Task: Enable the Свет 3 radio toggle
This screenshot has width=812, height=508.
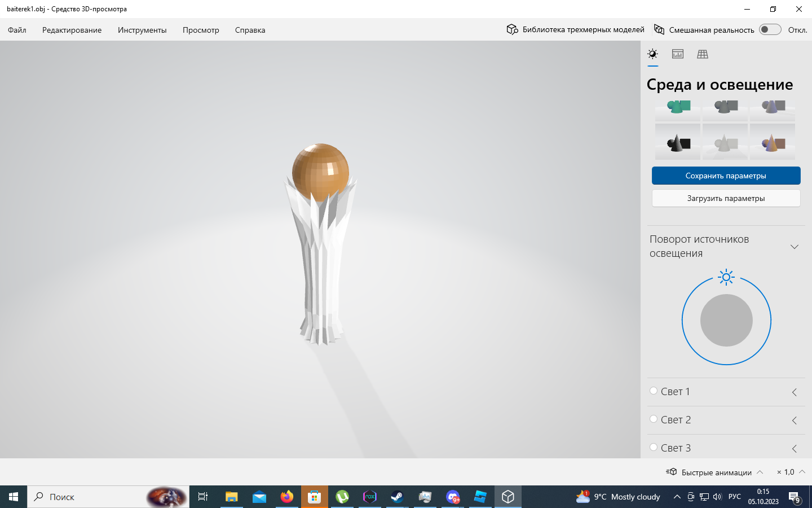Action: coord(654,447)
